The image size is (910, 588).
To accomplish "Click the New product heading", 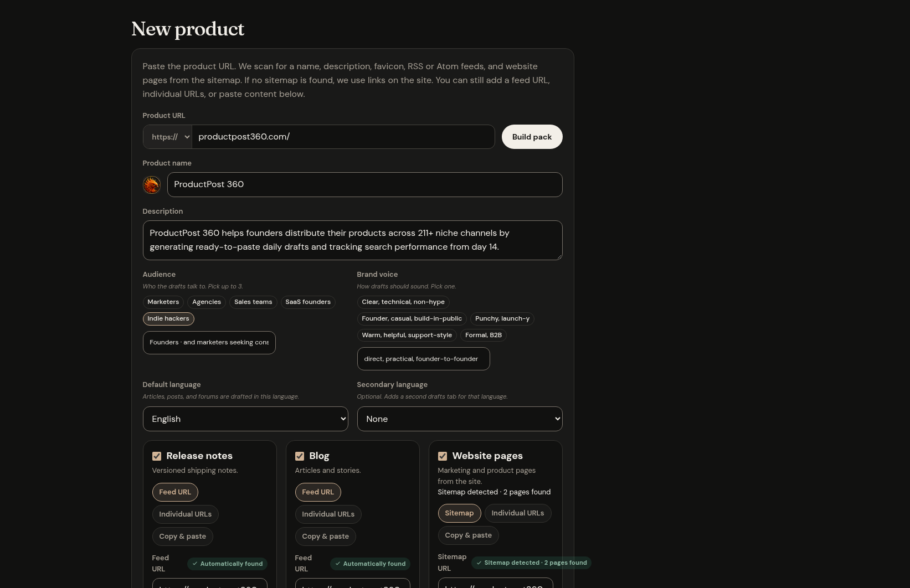I will pyautogui.click(x=188, y=29).
